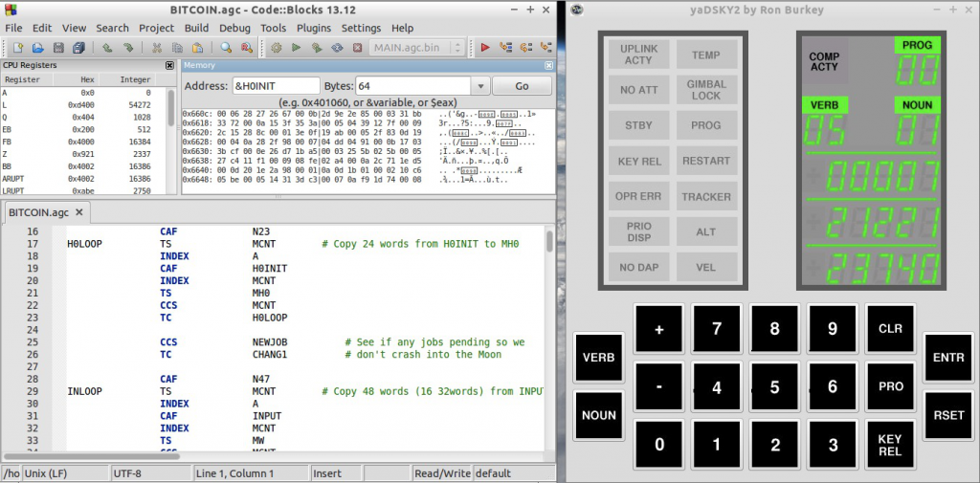This screenshot has height=483, width=980.
Task: Click the Go button in Memory panel
Action: pyautogui.click(x=522, y=86)
